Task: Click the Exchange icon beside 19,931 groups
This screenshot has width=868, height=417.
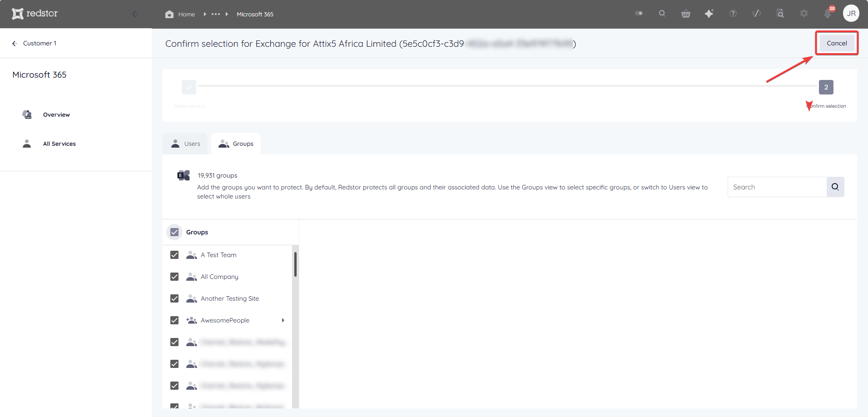Action: coord(184,175)
